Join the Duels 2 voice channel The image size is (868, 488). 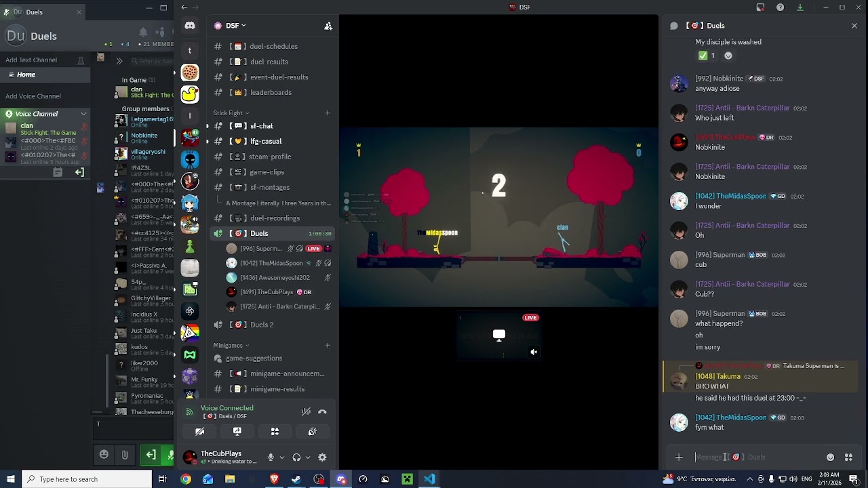pyautogui.click(x=271, y=325)
